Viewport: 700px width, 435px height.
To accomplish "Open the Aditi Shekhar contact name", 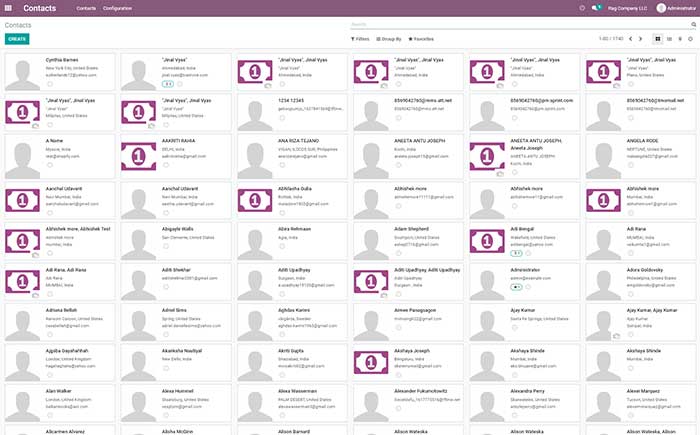I will (x=176, y=270).
